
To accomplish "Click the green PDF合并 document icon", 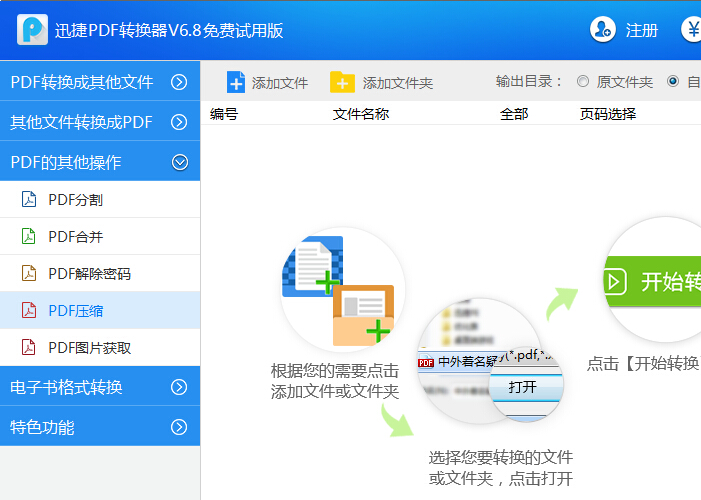I will coord(29,236).
